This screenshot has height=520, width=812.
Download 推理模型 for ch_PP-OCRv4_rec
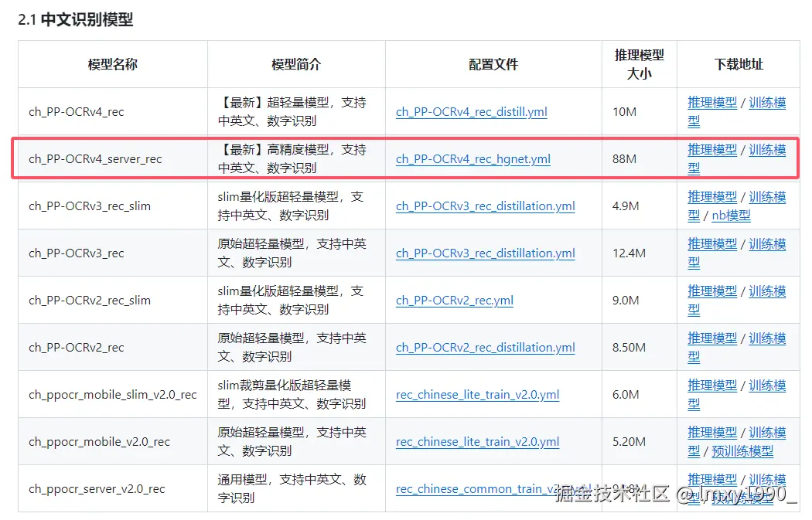pos(712,103)
